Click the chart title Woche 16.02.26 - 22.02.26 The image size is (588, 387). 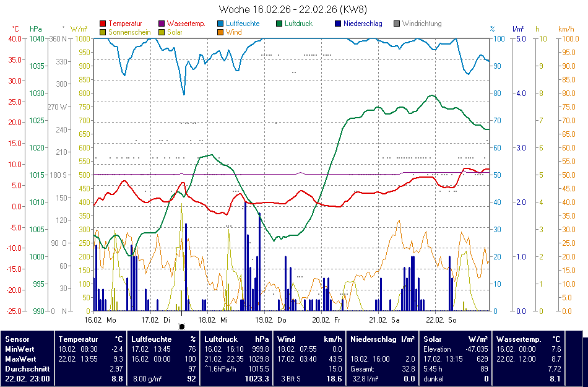click(x=293, y=10)
